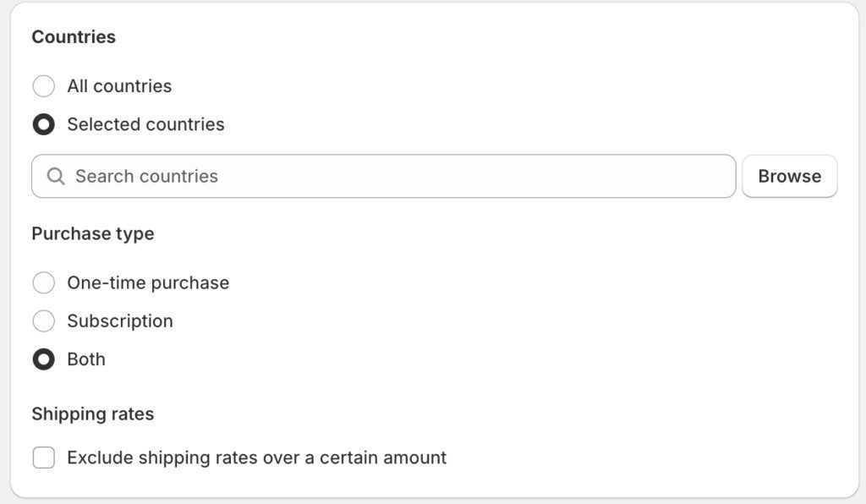The height and width of the screenshot is (504, 866).
Task: Click the "All countries" label text
Action: point(119,86)
